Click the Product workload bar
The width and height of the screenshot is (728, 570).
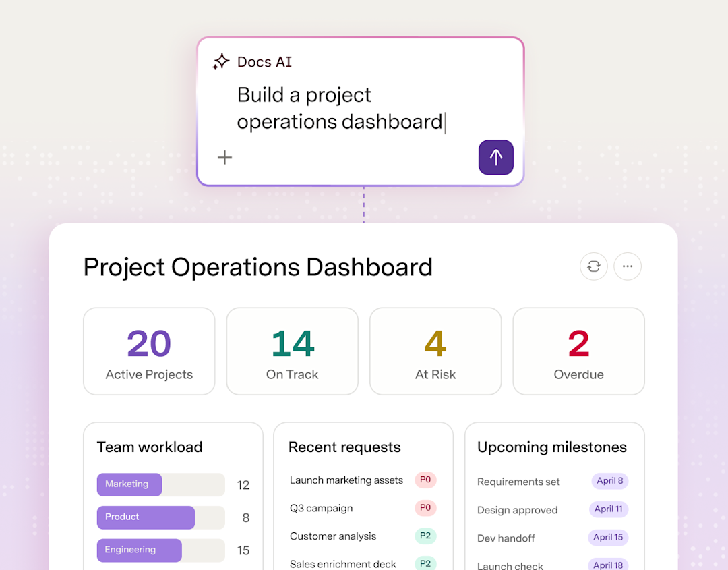(160, 517)
